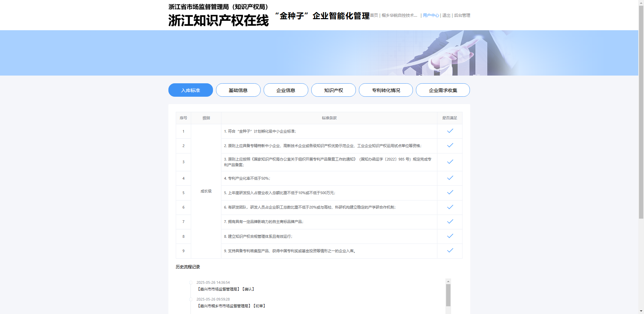The image size is (644, 314).
Task: Click the checkmark icon for criterion 1
Action: 450,131
